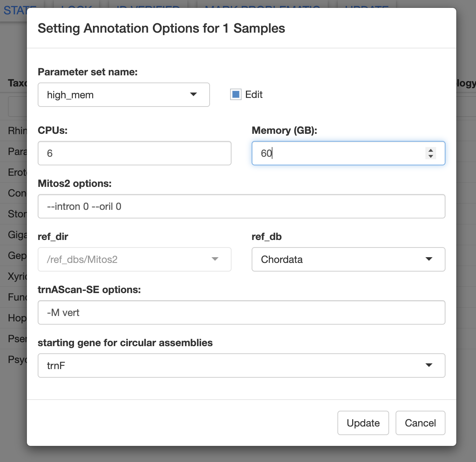Open the trnF starting gene dropdown
The image size is (476, 462).
[x=242, y=366]
